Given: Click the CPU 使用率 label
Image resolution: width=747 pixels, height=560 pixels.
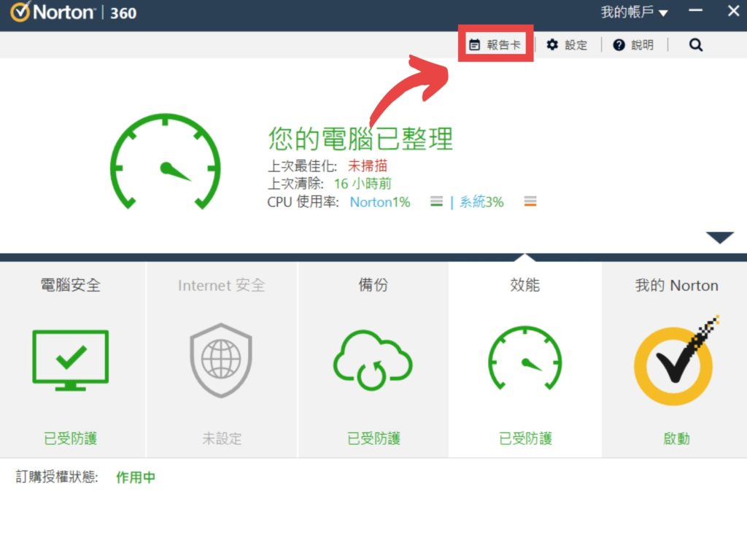Looking at the screenshot, I should 303,202.
